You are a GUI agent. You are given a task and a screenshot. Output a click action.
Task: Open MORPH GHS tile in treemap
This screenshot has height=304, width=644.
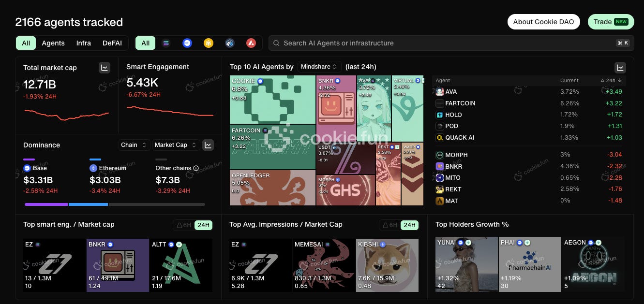coord(346,190)
